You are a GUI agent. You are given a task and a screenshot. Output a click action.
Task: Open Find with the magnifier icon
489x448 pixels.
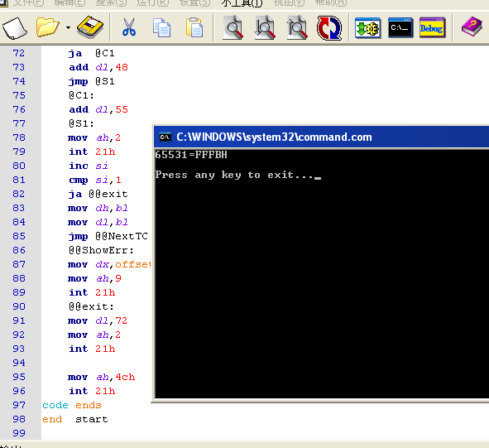233,27
